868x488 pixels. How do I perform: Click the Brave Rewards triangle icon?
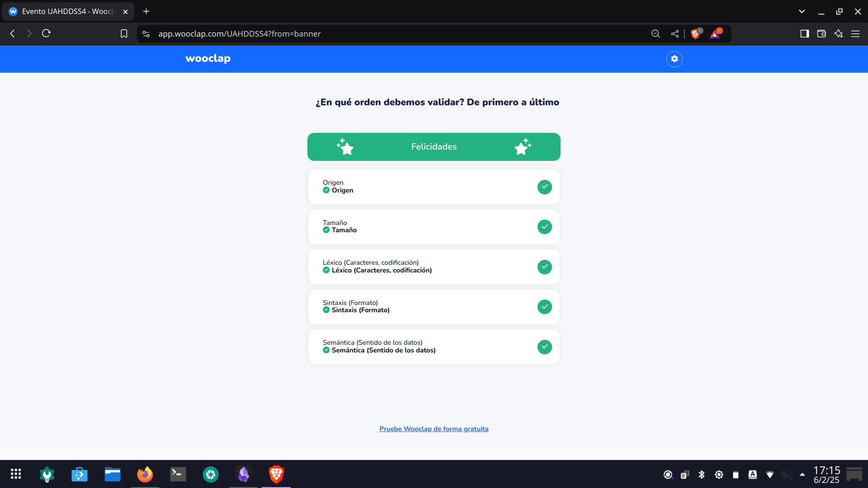click(715, 34)
